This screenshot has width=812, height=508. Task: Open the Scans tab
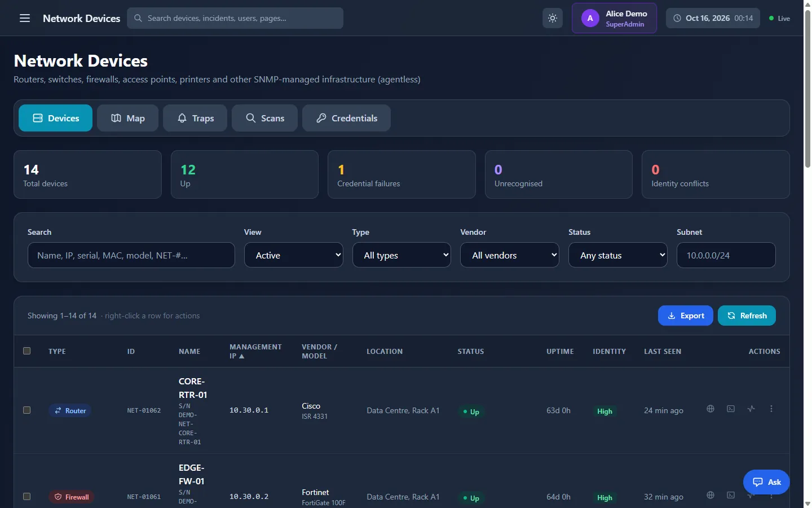coord(264,118)
